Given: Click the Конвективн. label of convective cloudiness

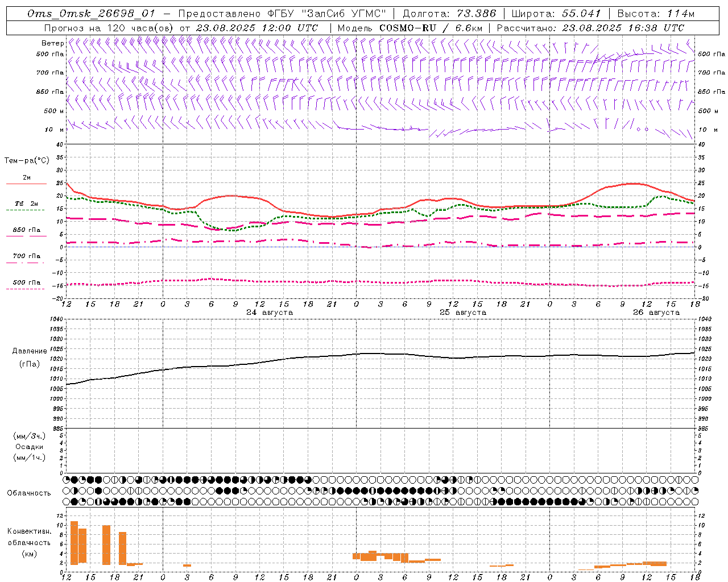Looking at the screenshot, I should coord(30,531).
